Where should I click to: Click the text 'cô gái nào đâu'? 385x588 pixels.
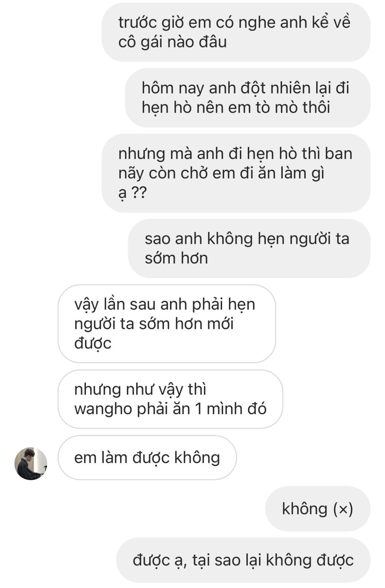pos(172,42)
